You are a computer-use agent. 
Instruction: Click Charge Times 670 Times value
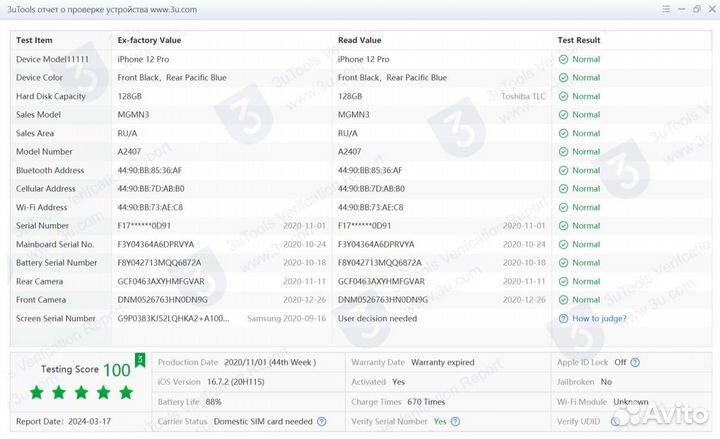[x=426, y=402]
